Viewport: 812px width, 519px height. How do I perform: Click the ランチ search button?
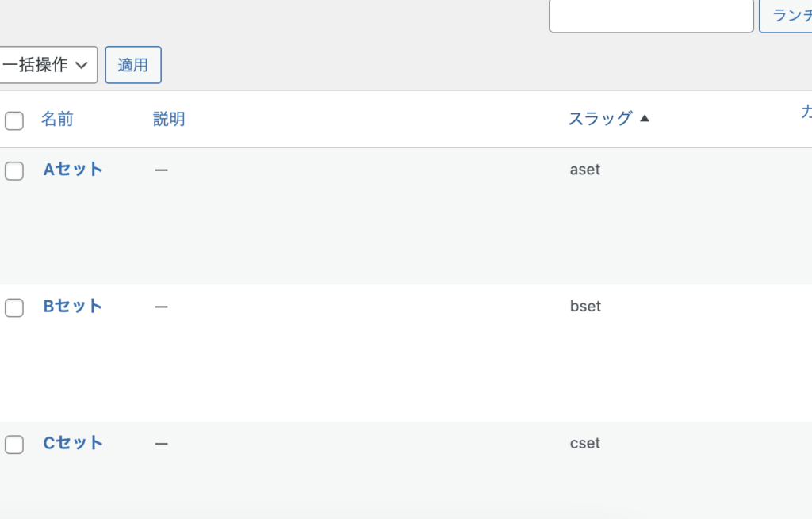pos(787,16)
